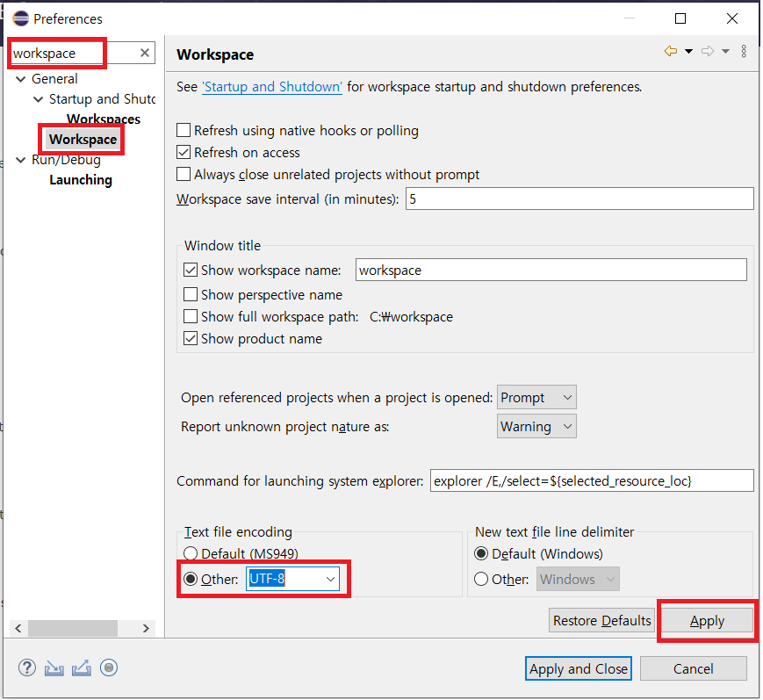Image resolution: width=763 pixels, height=700 pixels.
Task: Open help for Preferences dialog
Action: point(27,668)
